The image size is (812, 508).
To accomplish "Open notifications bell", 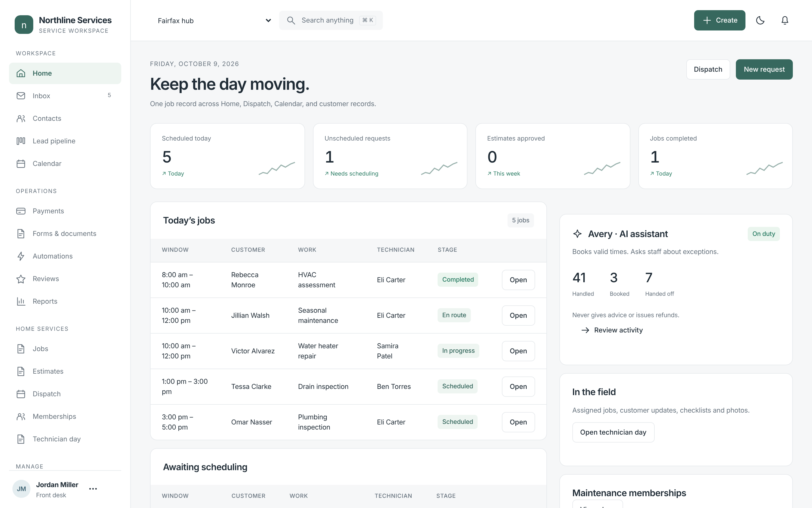I will pos(784,21).
